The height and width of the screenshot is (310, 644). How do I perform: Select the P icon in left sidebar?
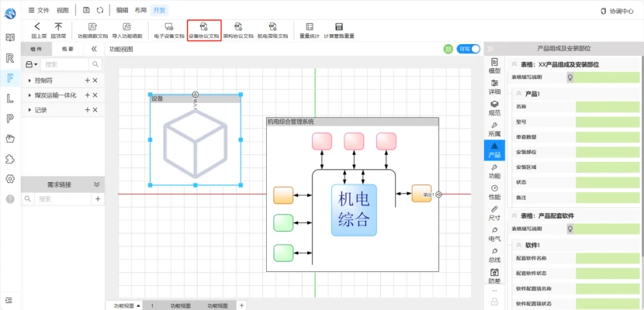coord(10,119)
